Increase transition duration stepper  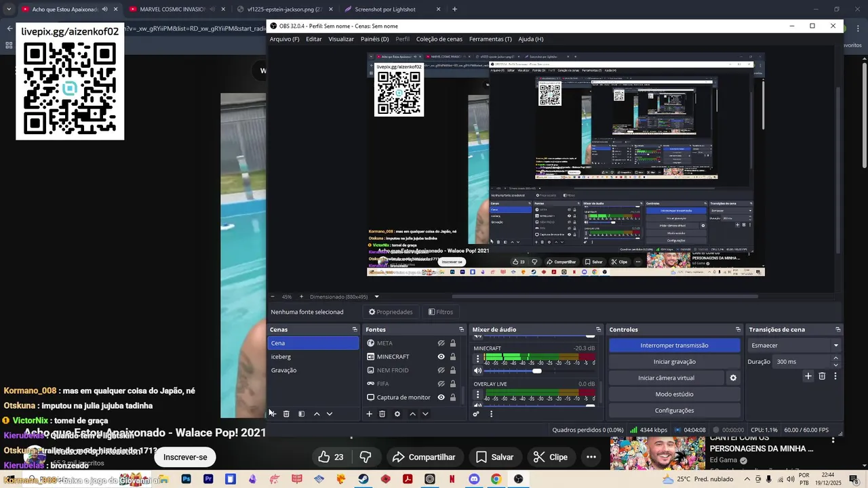click(835, 358)
